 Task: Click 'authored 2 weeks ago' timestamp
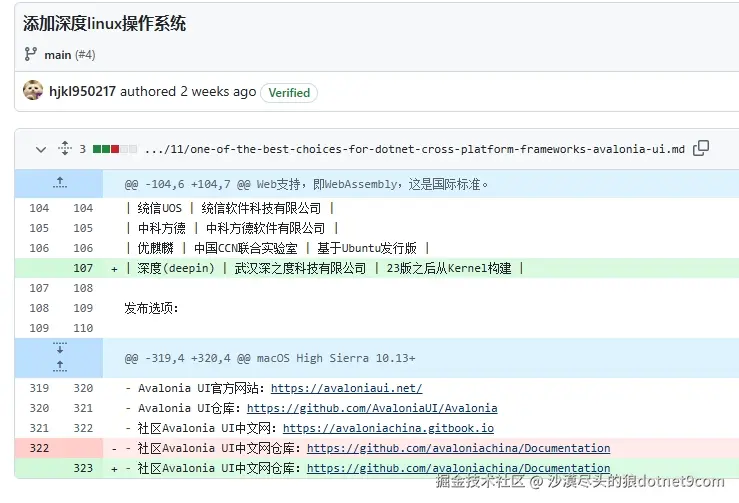pyautogui.click(x=188, y=91)
